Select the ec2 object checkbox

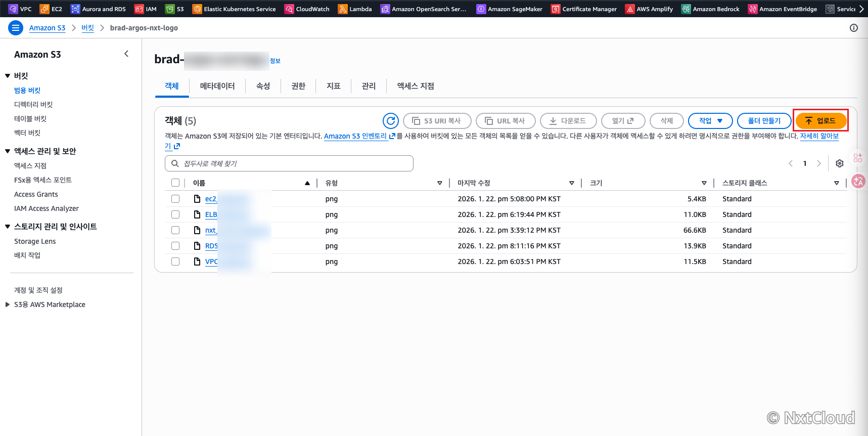[175, 199]
